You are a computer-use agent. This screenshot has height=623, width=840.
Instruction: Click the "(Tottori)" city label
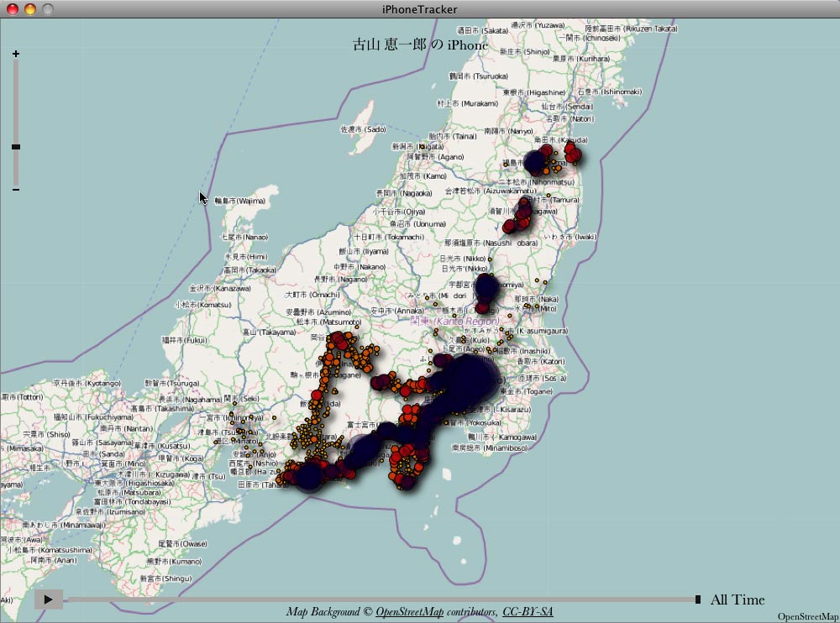tap(29, 397)
